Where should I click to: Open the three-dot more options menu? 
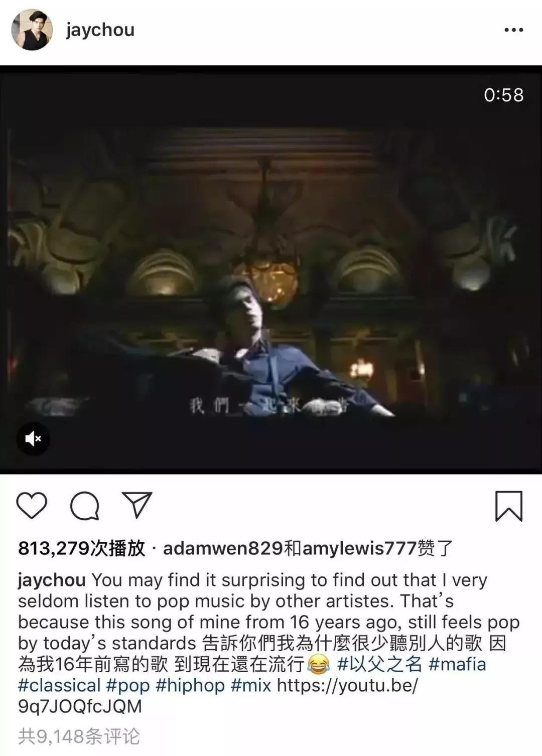click(x=513, y=30)
